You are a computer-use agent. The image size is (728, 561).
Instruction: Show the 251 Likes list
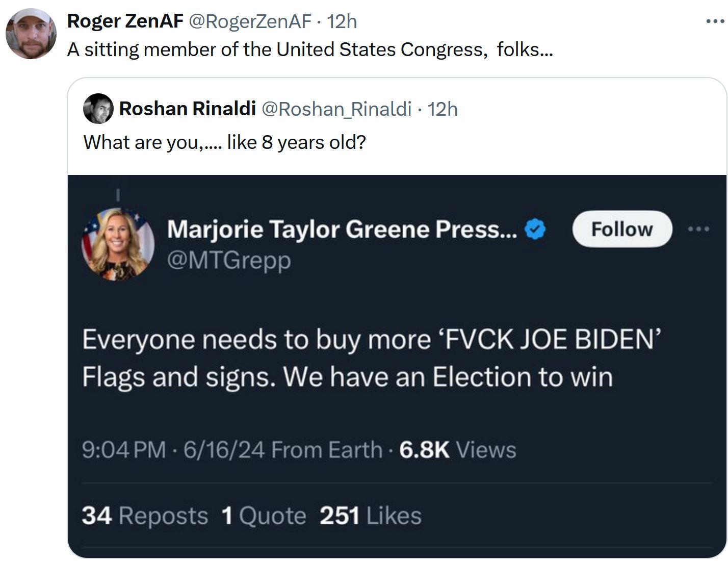pos(371,516)
